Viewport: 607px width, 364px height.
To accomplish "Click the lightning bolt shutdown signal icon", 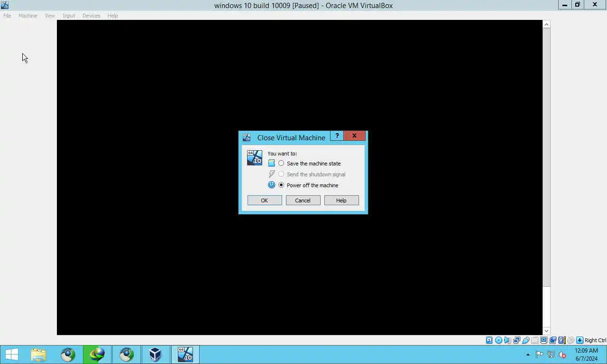I will tap(272, 174).
